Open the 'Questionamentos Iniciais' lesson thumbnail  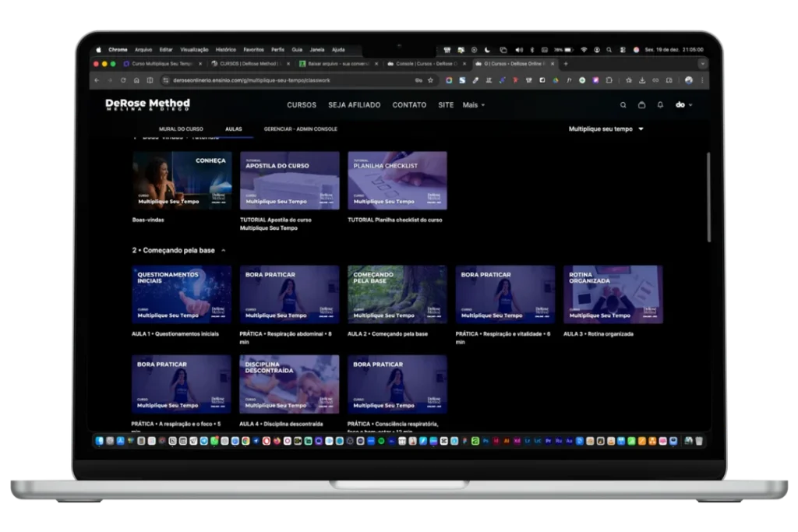pyautogui.click(x=182, y=294)
